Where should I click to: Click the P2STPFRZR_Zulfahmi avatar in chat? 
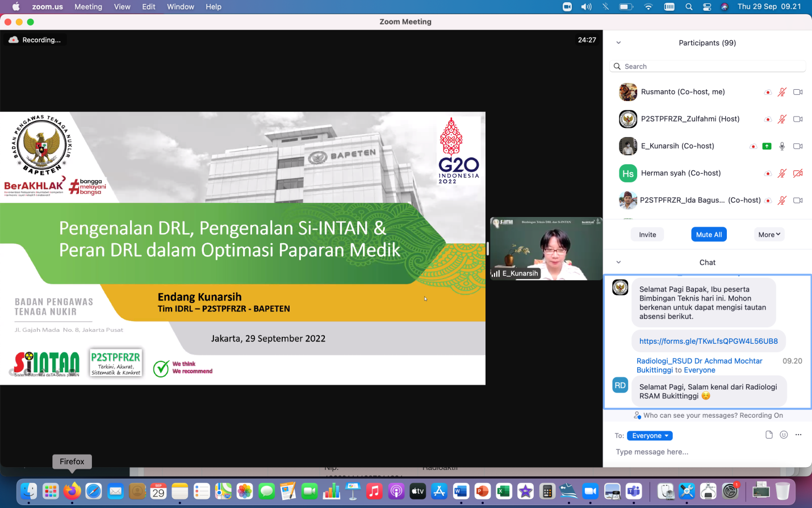click(x=620, y=288)
